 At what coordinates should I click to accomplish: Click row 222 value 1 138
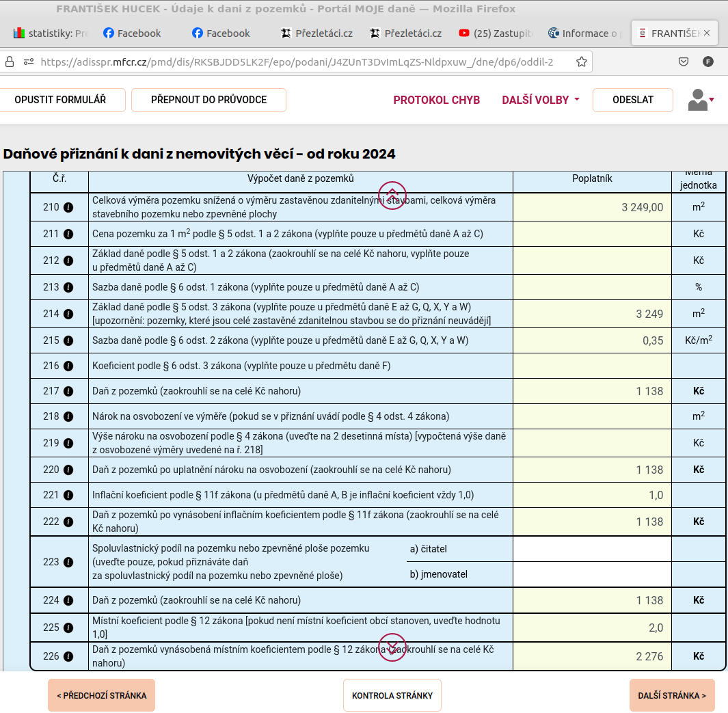(592, 522)
